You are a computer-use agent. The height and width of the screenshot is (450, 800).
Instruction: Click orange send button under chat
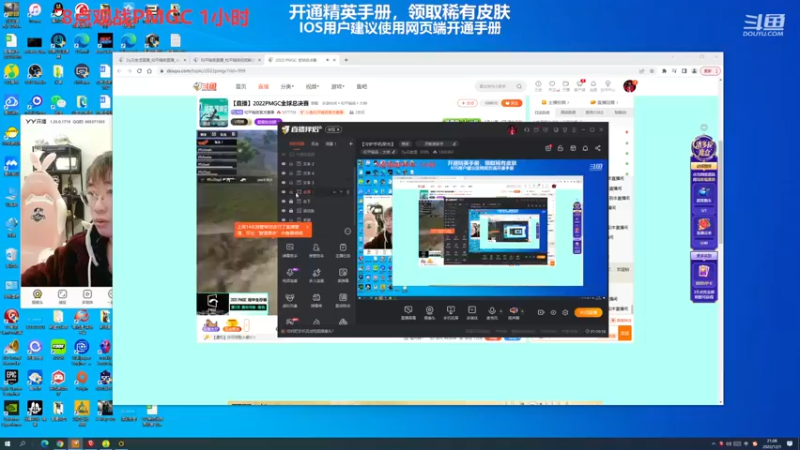click(625, 333)
